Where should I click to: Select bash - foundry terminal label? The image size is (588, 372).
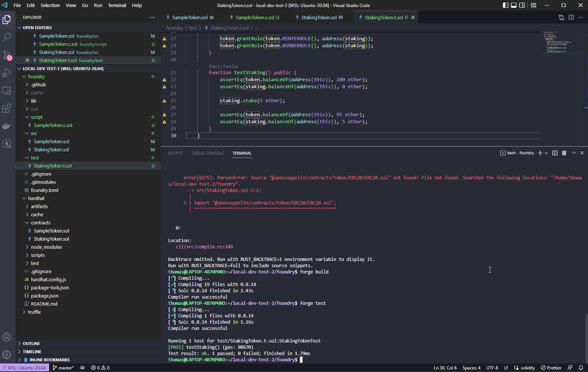pyautogui.click(x=517, y=153)
